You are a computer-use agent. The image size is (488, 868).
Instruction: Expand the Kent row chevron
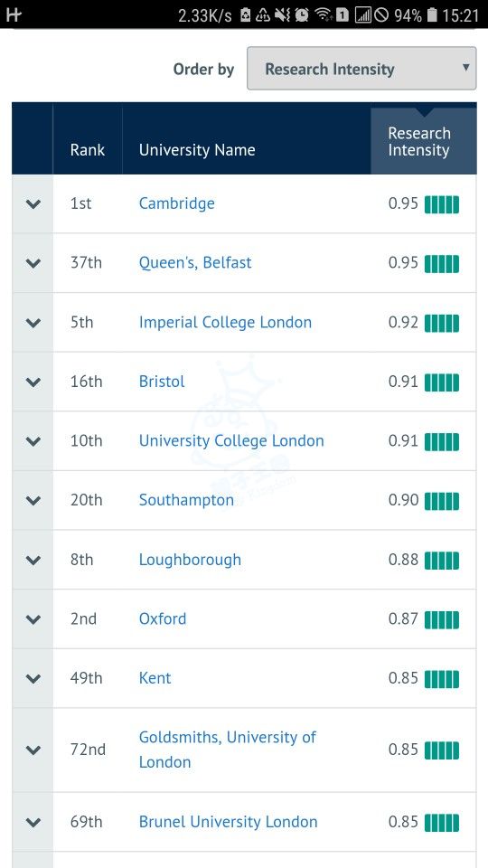[33, 678]
